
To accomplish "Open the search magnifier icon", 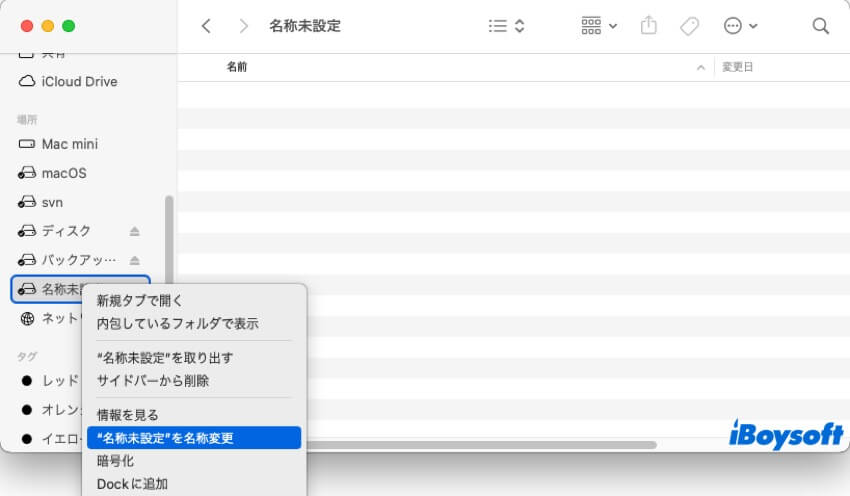I will tap(820, 26).
